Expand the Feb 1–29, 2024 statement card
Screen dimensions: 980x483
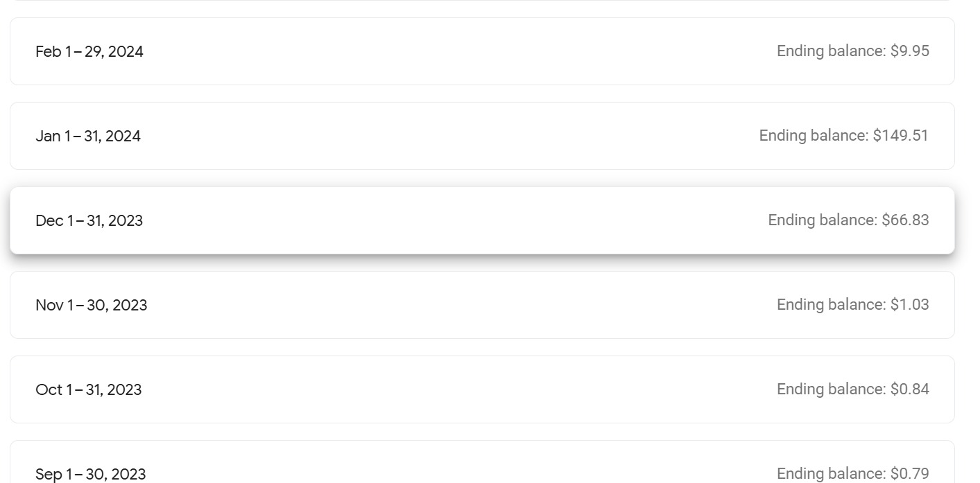click(x=482, y=51)
